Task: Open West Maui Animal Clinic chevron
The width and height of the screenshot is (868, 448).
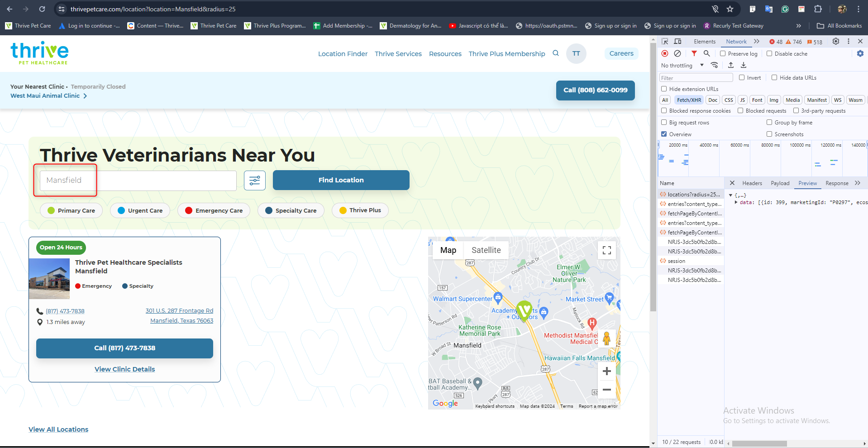Action: pos(85,96)
